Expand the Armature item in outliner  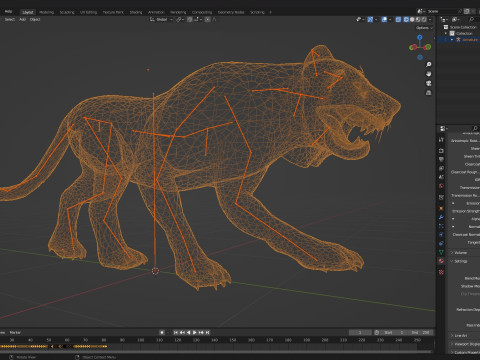tap(452, 39)
